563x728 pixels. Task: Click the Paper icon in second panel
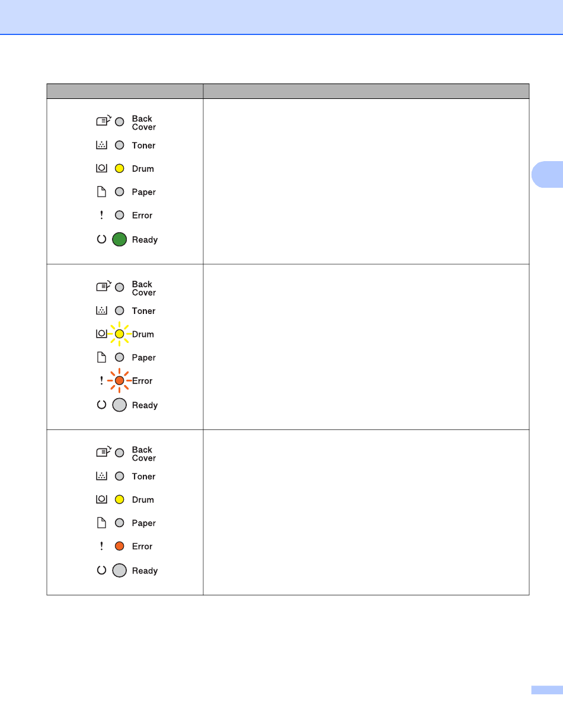coord(101,358)
